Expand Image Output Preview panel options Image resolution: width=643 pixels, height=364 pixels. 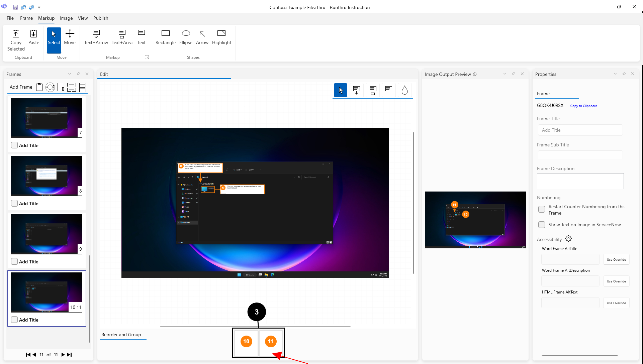tap(505, 74)
